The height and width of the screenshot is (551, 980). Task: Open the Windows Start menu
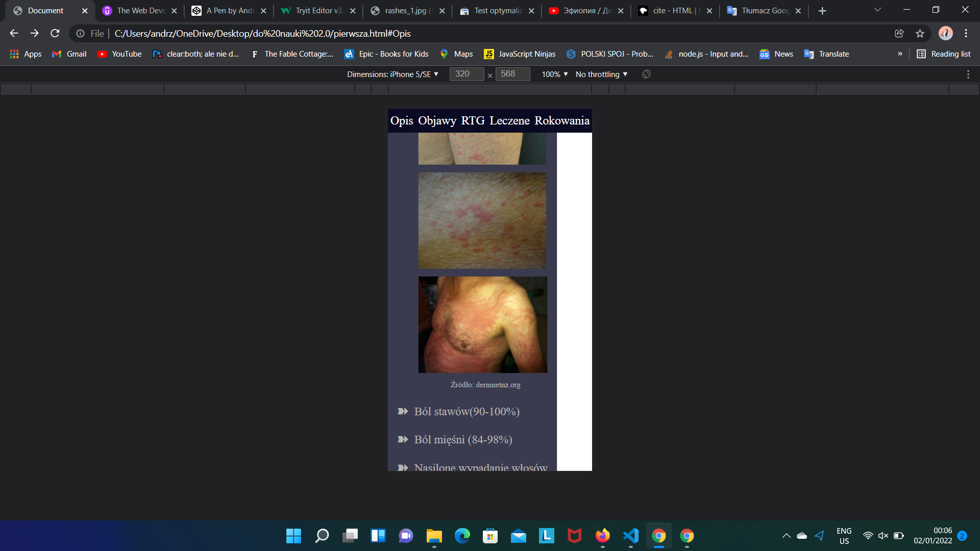point(293,536)
